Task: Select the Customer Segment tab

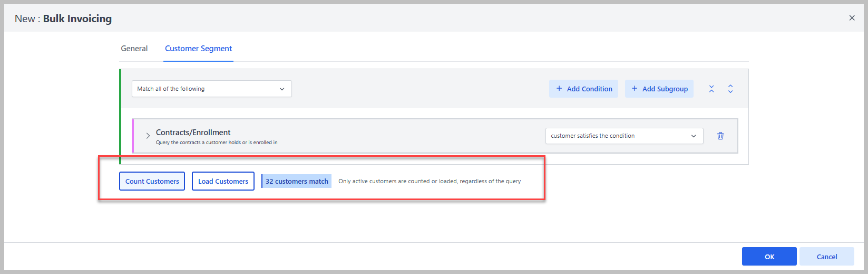Action: pyautogui.click(x=198, y=49)
